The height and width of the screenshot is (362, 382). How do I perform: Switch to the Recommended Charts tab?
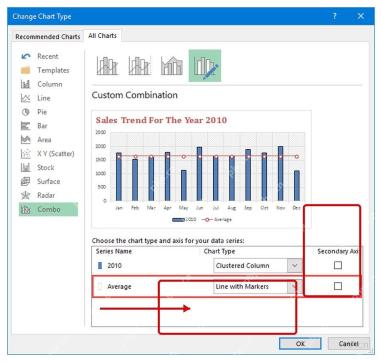pos(48,37)
